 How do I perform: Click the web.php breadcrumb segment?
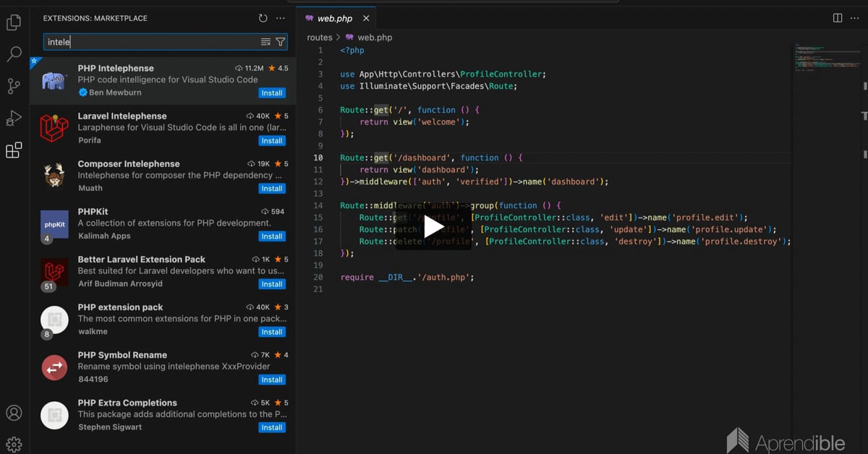375,37
